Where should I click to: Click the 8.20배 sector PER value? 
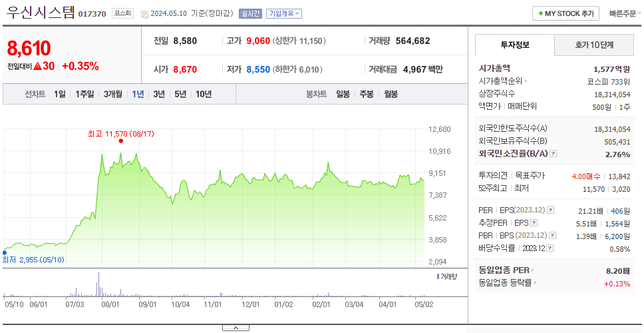click(x=617, y=271)
